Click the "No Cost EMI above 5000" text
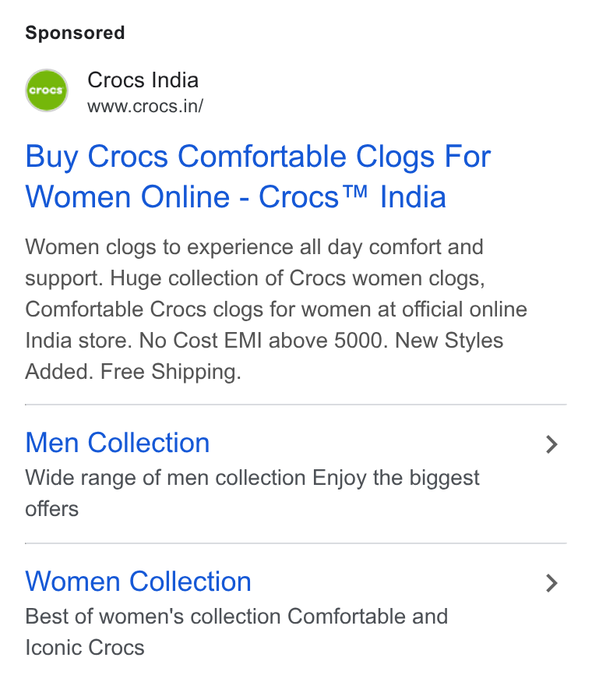Viewport: 592px width, 700px height. coord(261,340)
